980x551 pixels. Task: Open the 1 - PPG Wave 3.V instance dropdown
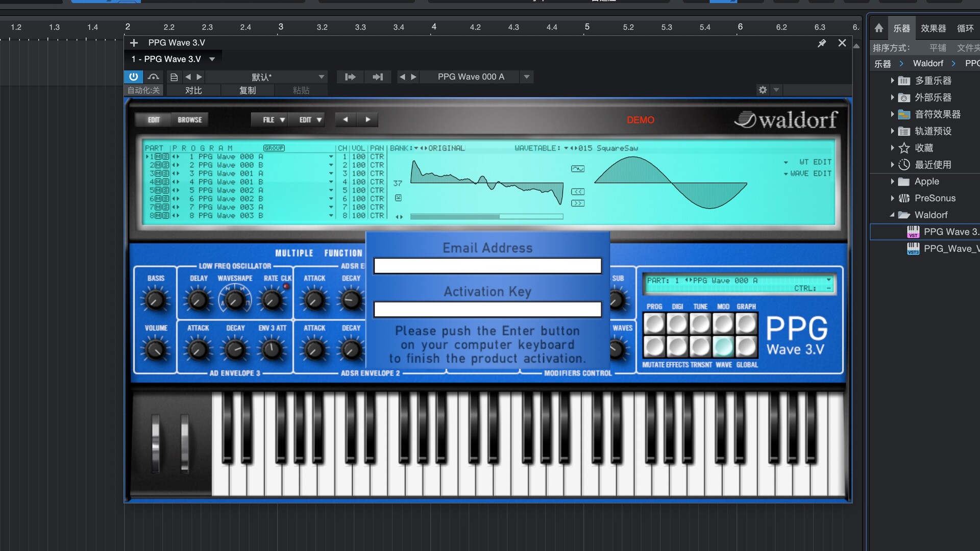pyautogui.click(x=212, y=59)
